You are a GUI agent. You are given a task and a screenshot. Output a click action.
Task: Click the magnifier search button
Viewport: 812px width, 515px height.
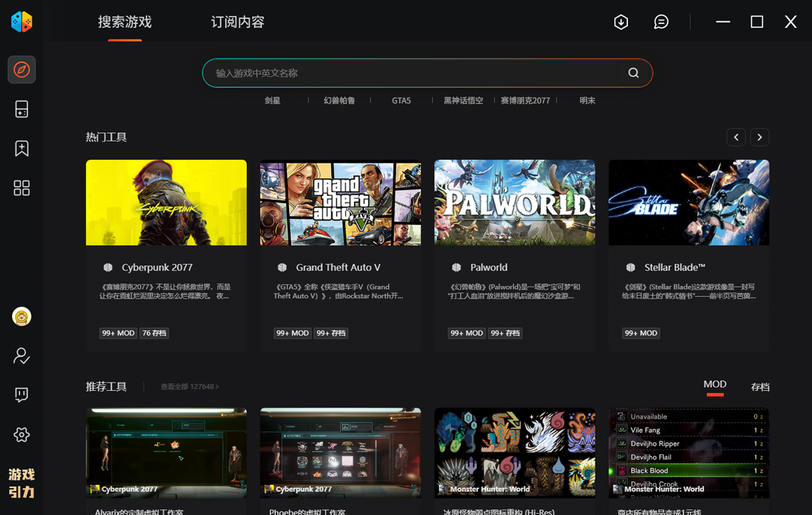click(x=634, y=73)
